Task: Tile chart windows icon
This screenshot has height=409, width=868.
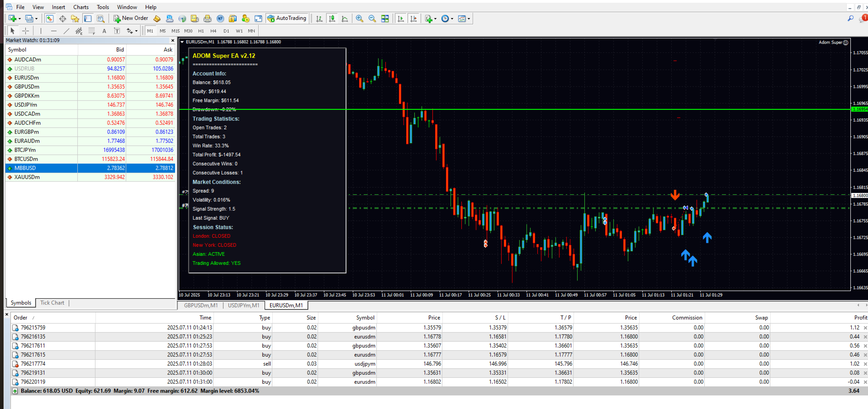Action: coord(385,19)
